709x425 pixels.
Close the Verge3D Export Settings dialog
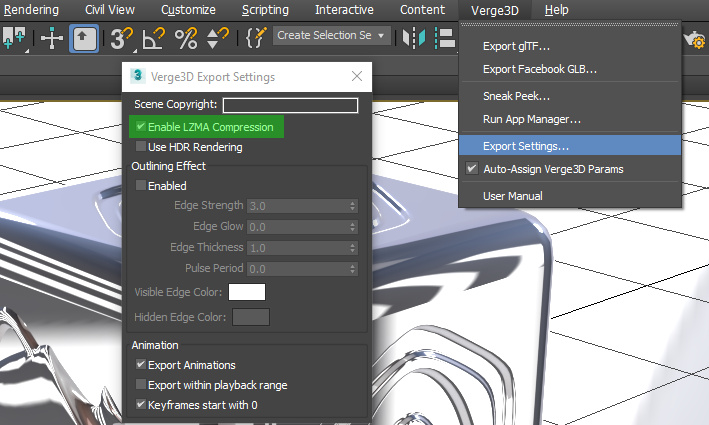coord(357,76)
